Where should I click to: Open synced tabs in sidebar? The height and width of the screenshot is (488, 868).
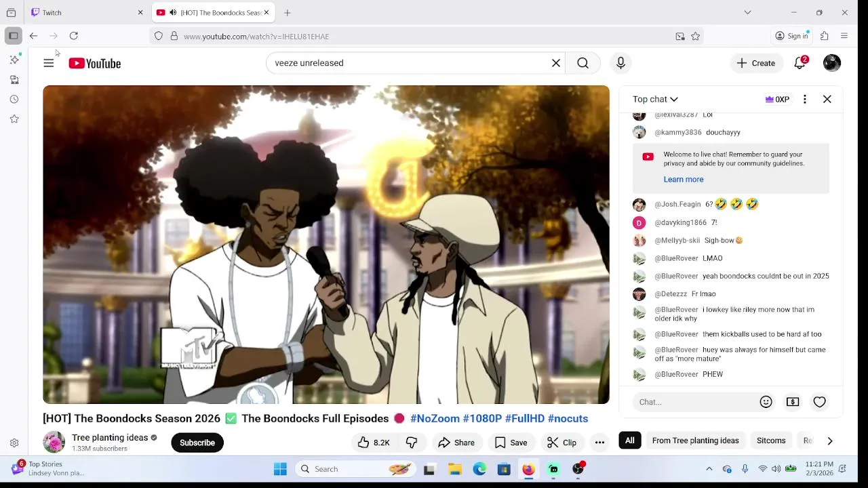(x=14, y=79)
